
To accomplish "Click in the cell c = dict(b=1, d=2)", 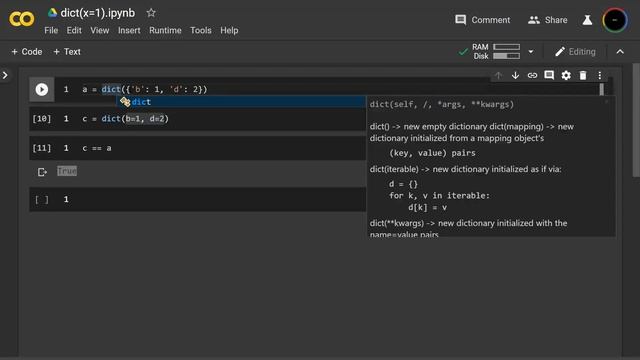I will (x=125, y=119).
